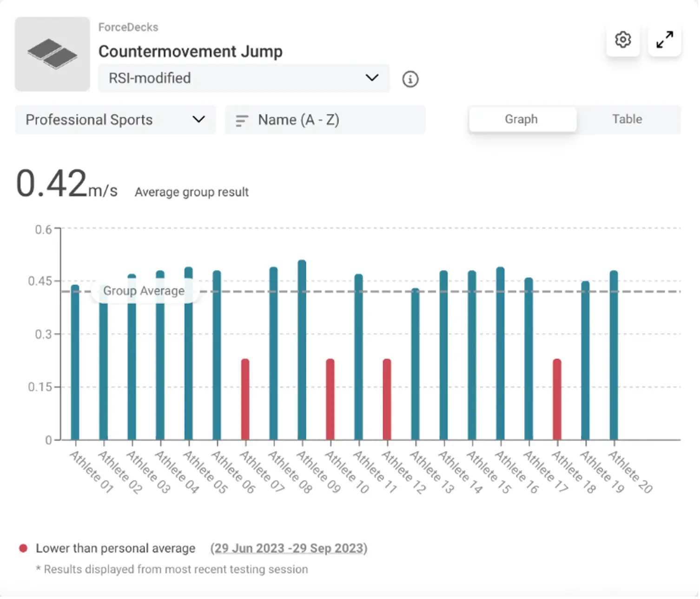Click the Group Average label on chart
Image resolution: width=700 pixels, height=599 pixels.
[x=144, y=291]
